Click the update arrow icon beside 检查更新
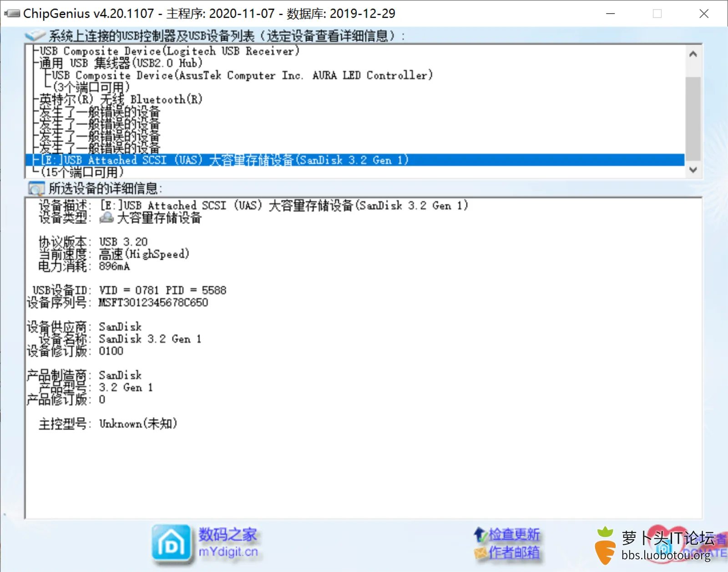Image resolution: width=728 pixels, height=572 pixels. pyautogui.click(x=480, y=535)
